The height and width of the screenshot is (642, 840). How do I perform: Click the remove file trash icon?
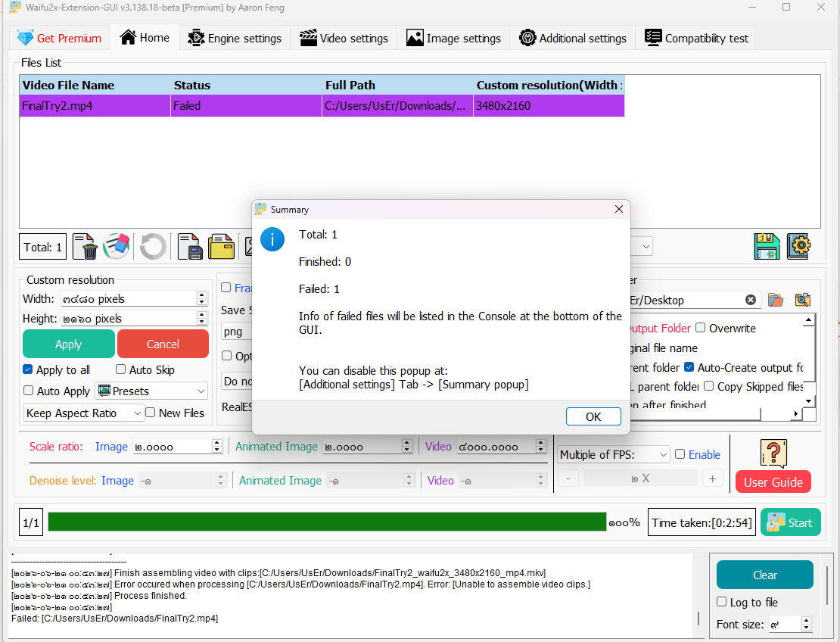(85, 247)
